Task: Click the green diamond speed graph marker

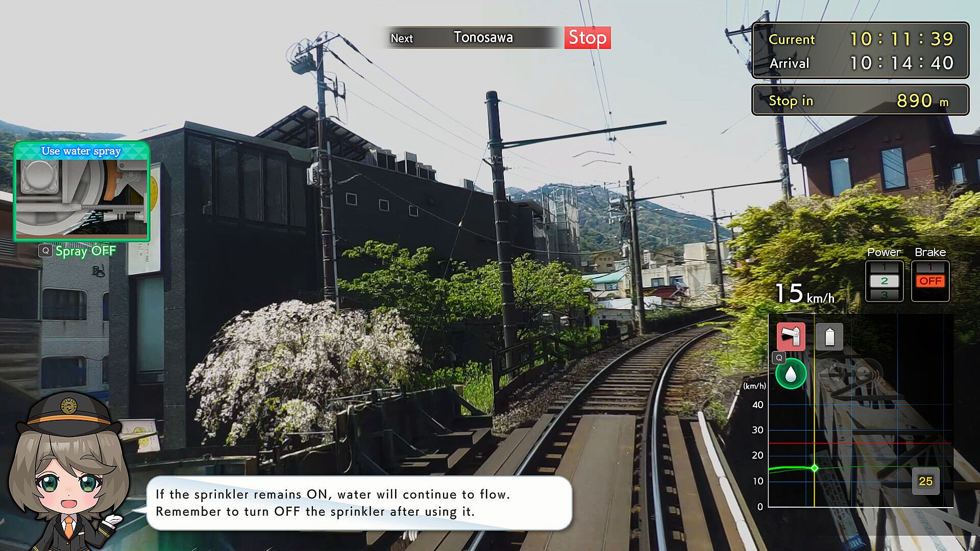Action: point(815,468)
